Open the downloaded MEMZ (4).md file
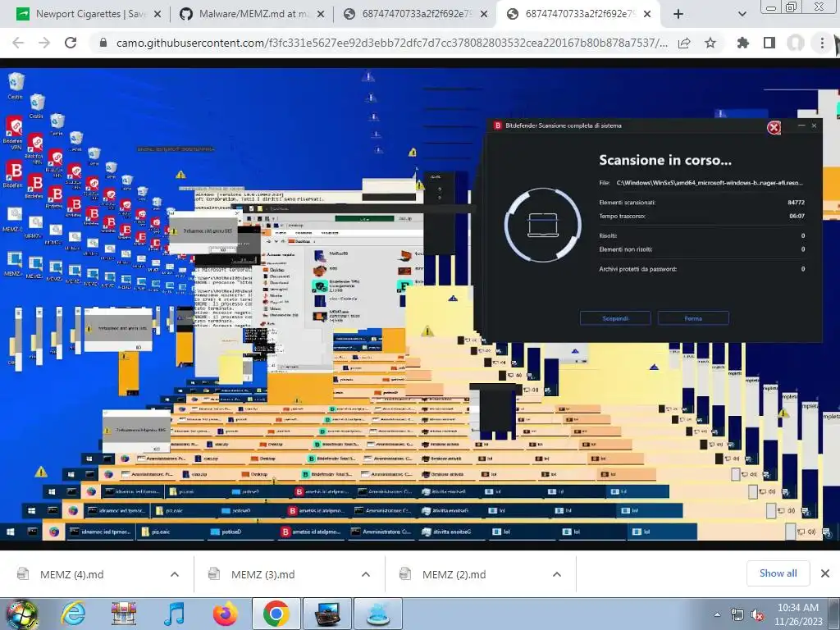The width and height of the screenshot is (840, 630). coord(72,574)
